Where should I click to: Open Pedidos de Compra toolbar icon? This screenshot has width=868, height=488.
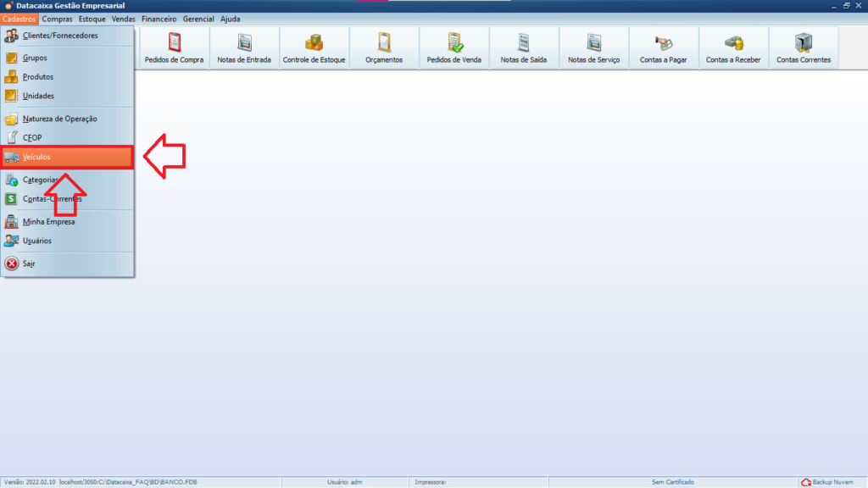tap(175, 48)
